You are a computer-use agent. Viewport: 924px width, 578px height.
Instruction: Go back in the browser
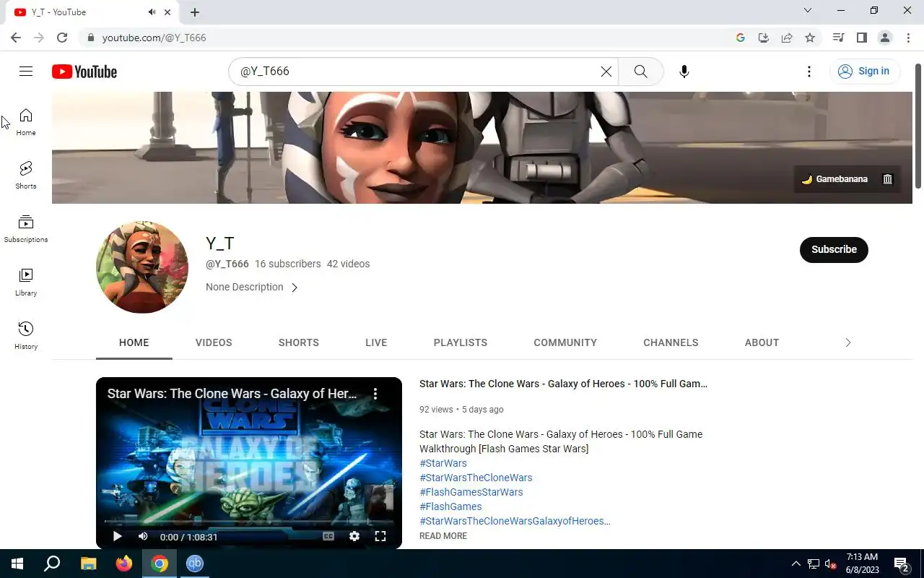[x=16, y=38]
